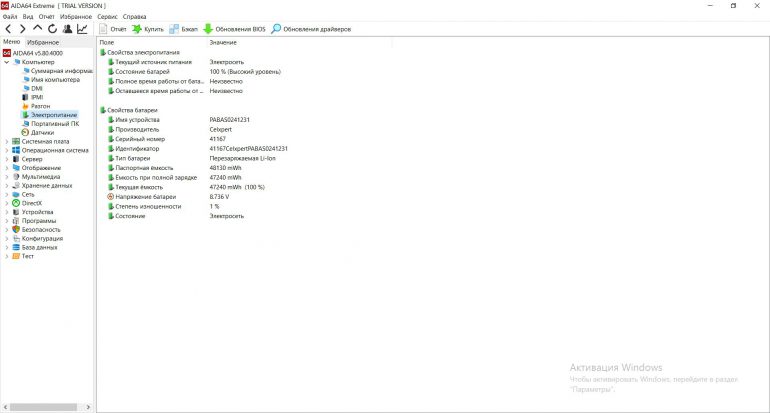Image resolution: width=770 pixels, height=413 pixels.
Task: Select the Степень изношенности row
Action: tap(164, 206)
